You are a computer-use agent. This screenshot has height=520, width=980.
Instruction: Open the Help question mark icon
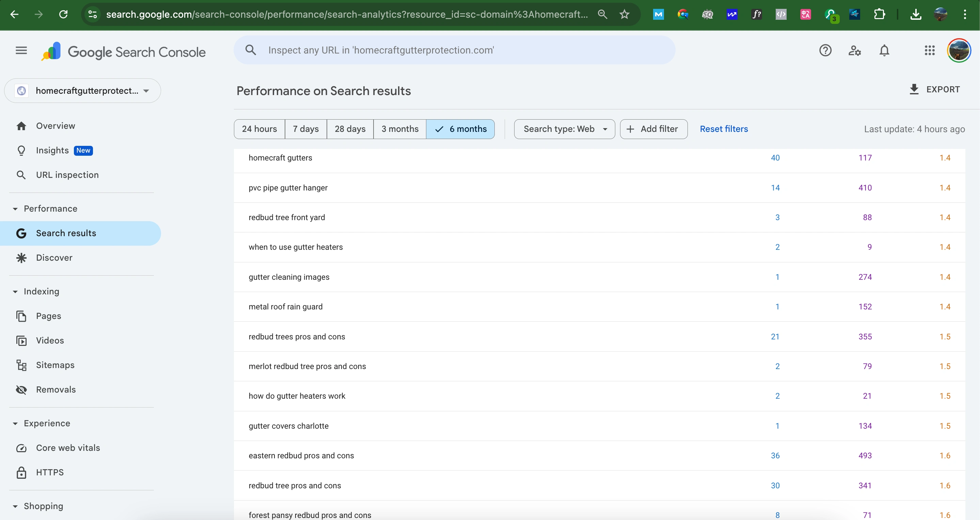click(x=825, y=50)
